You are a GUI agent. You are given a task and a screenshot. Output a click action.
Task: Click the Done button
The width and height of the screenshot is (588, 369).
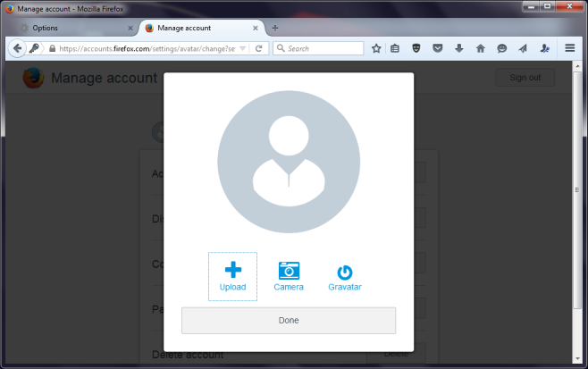click(x=289, y=320)
